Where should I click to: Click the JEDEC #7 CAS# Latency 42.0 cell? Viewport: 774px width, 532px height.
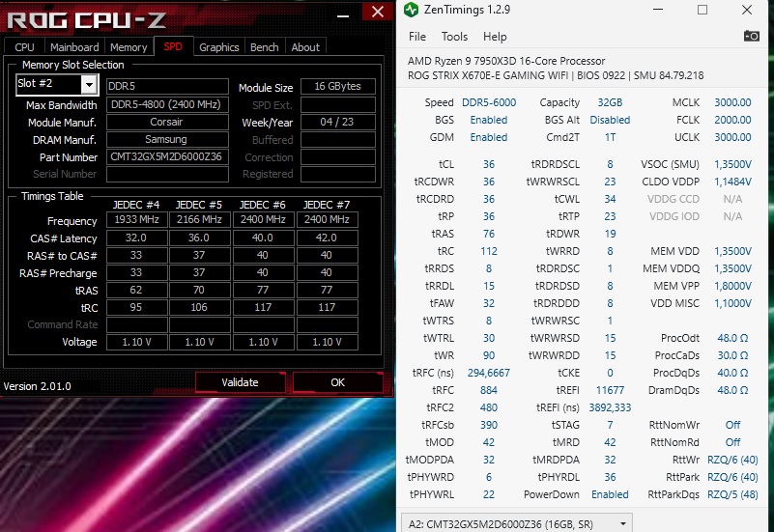click(327, 238)
